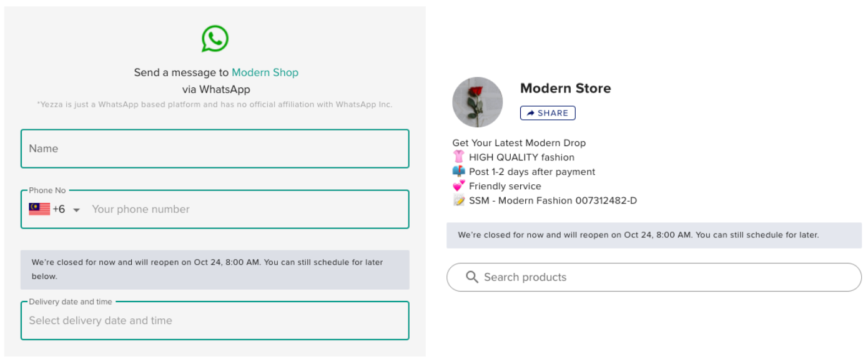Focus the Your phone number field
Screen dimensions: 868x364
coord(247,209)
